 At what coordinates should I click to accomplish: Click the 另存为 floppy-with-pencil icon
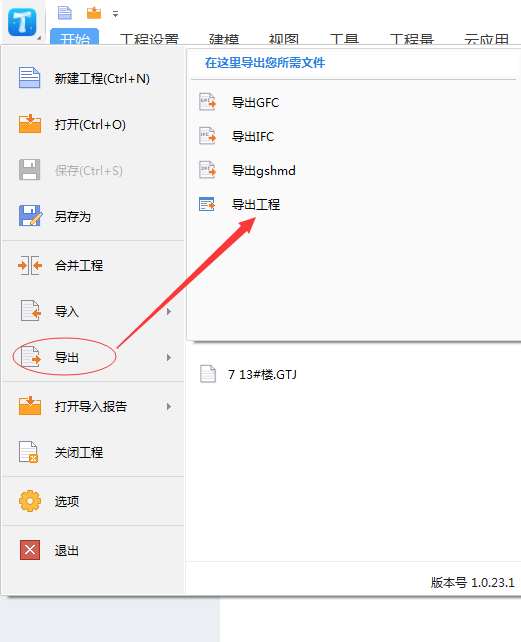coord(30,215)
